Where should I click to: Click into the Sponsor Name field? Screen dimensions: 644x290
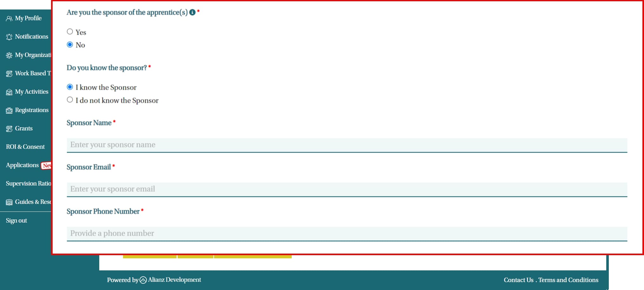tap(347, 145)
